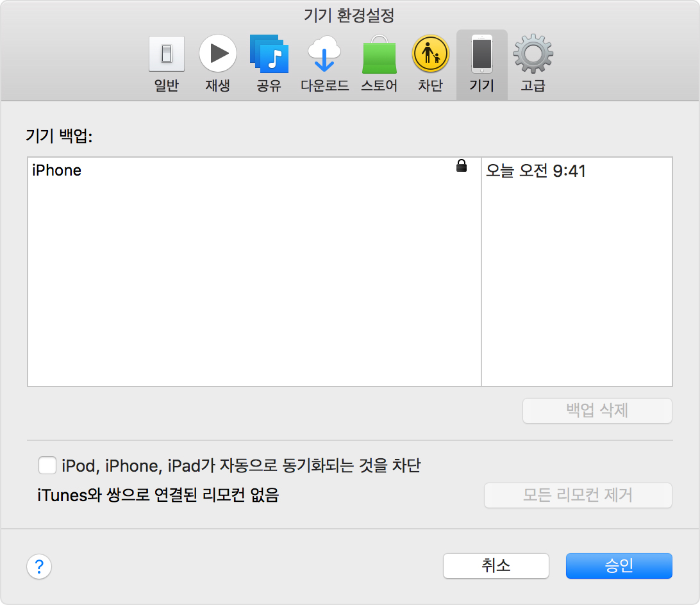Select the 재생 (Playback) play icon
Viewport: 700px width, 605px height.
point(217,54)
